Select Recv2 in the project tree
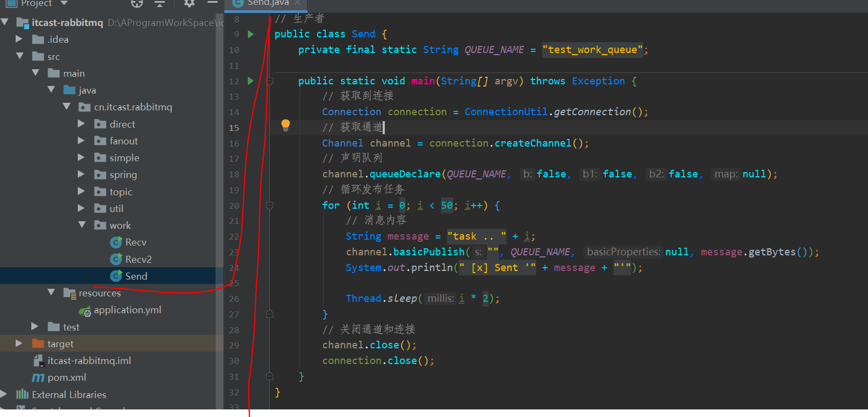Image resolution: width=868 pixels, height=417 pixels. tap(138, 259)
